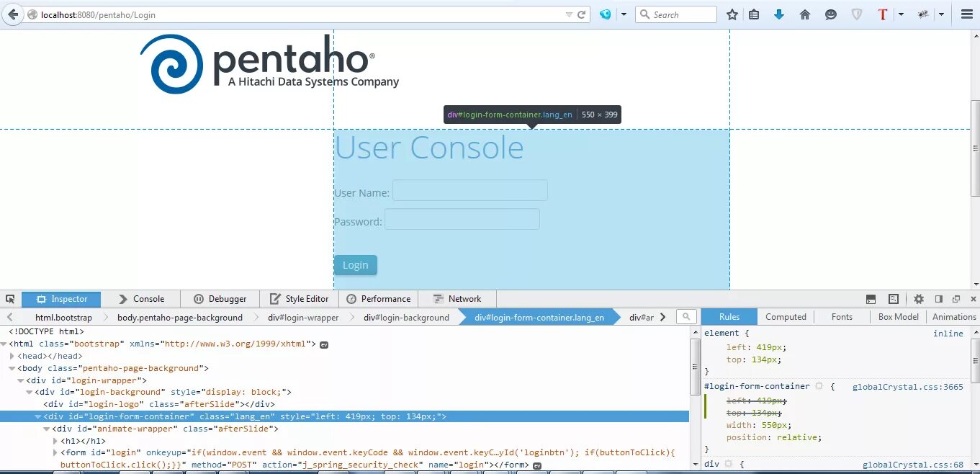Collapse the login-form-container div node
The image size is (980, 474).
point(37,416)
